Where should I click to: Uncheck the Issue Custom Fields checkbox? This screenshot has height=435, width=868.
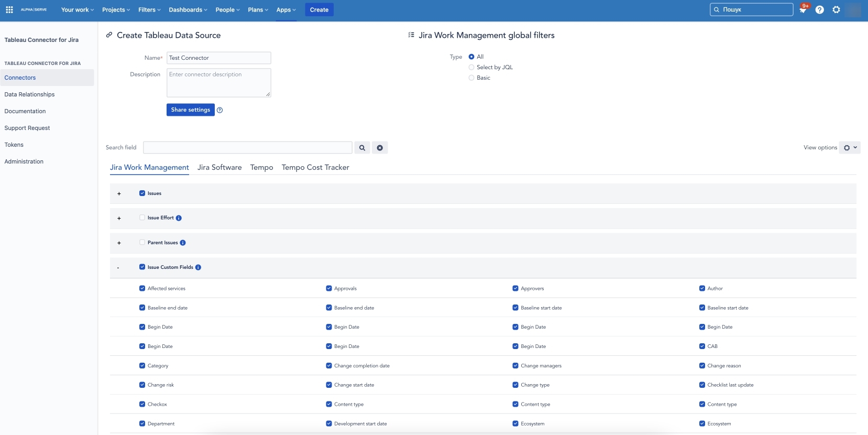[142, 267]
